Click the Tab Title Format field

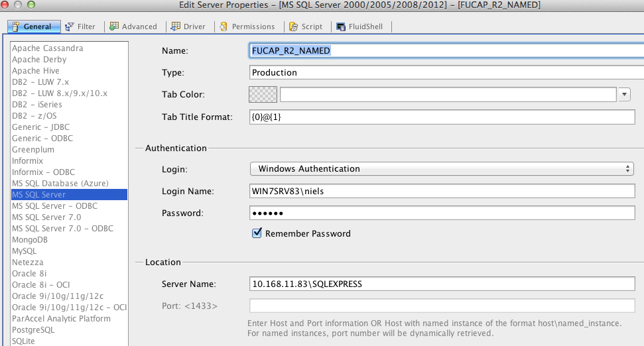(x=442, y=117)
